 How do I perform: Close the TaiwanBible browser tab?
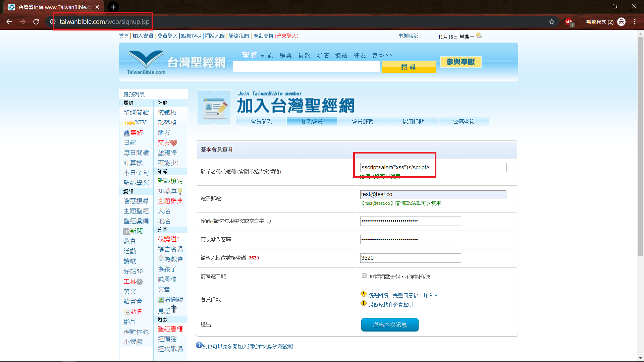[97, 7]
